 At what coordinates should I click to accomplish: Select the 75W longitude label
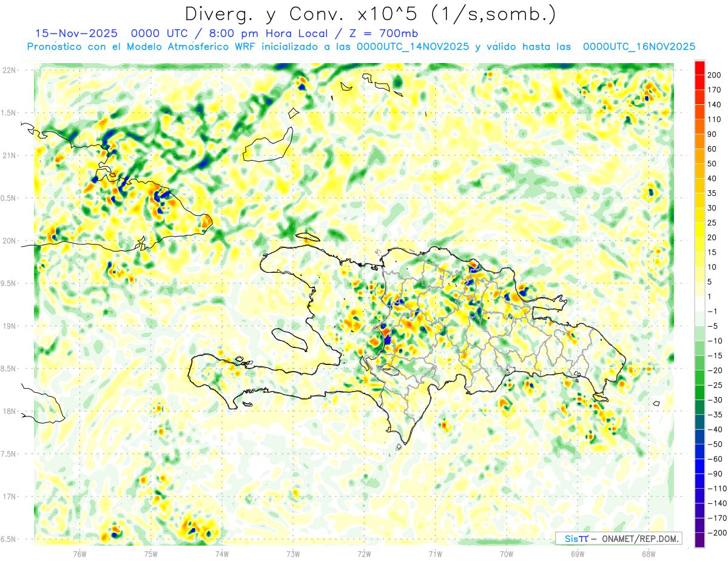pyautogui.click(x=151, y=554)
